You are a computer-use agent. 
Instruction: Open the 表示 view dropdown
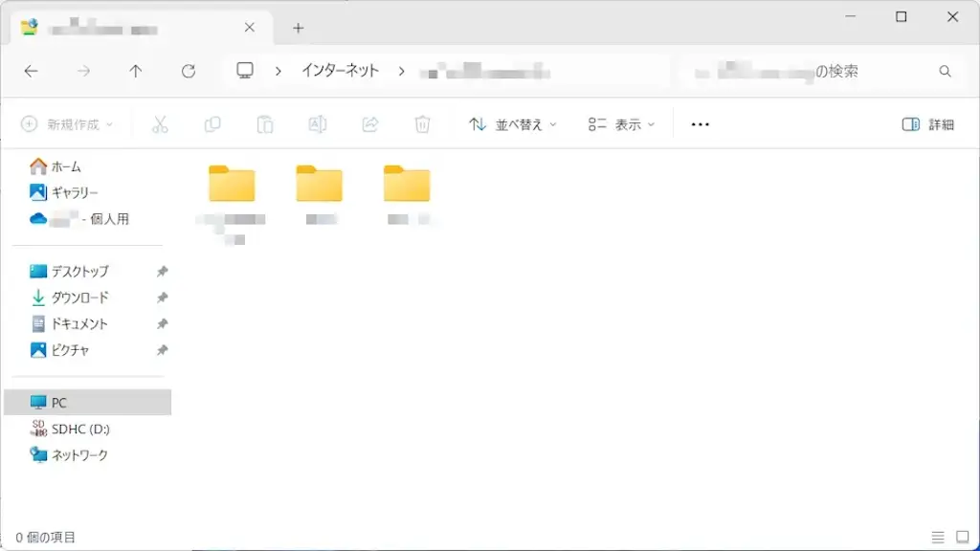point(621,124)
